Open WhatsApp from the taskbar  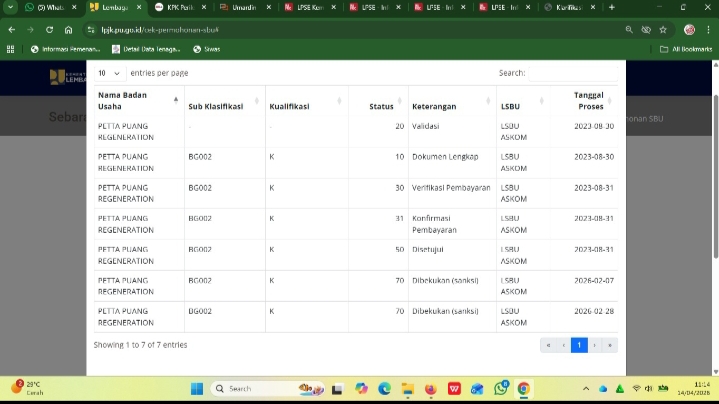500,389
